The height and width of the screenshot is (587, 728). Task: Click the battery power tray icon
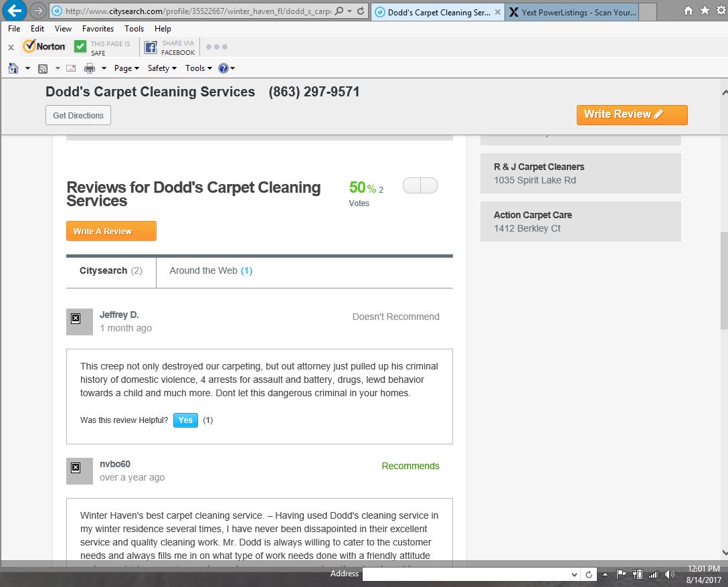638,574
